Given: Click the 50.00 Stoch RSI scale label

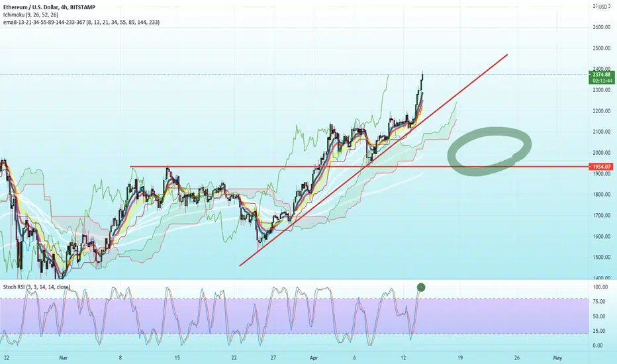Looking at the screenshot, I should pos(599,316).
